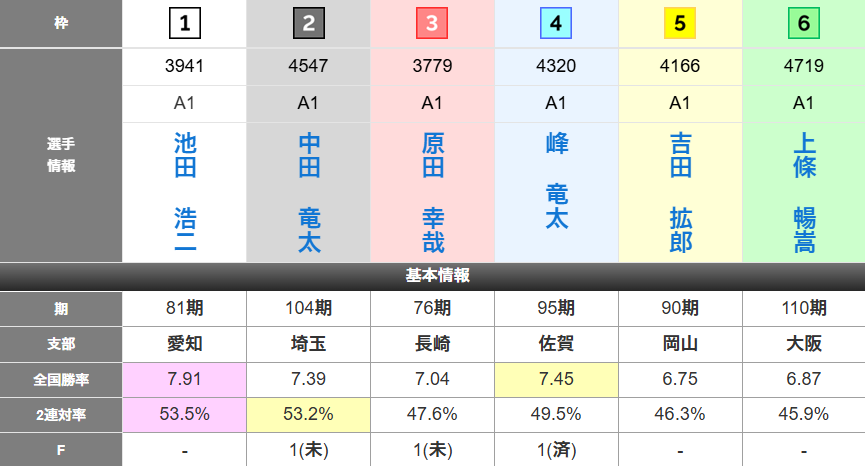Image resolution: width=865 pixels, height=466 pixels.
Task: Click the 基本情報 section header bar
Action: coord(432,276)
